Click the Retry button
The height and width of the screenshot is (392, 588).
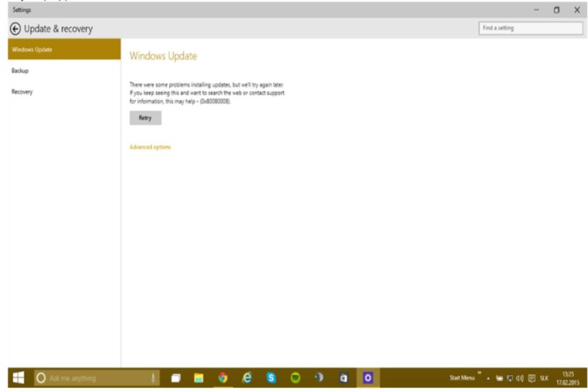point(146,118)
